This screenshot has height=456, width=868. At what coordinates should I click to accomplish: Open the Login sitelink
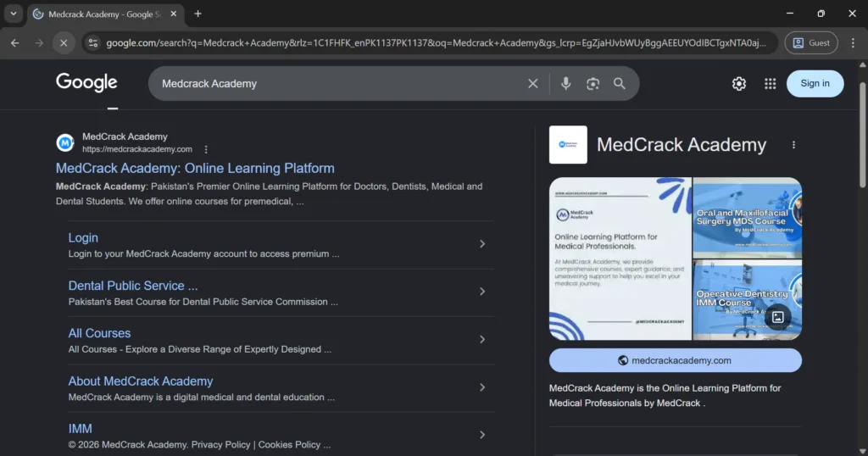tap(83, 237)
